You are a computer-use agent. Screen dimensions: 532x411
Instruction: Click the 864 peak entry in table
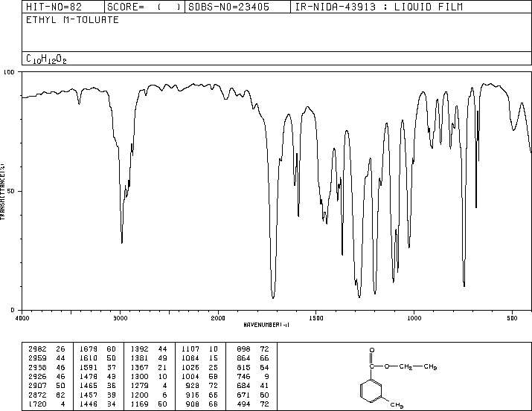pyautogui.click(x=243, y=358)
